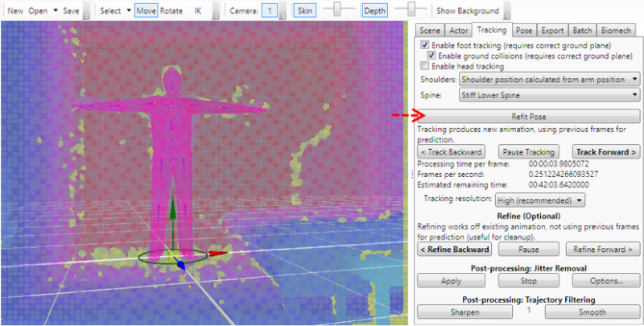Adjust the Depth opacity slider
The width and height of the screenshot is (644, 326).
pos(411,9)
